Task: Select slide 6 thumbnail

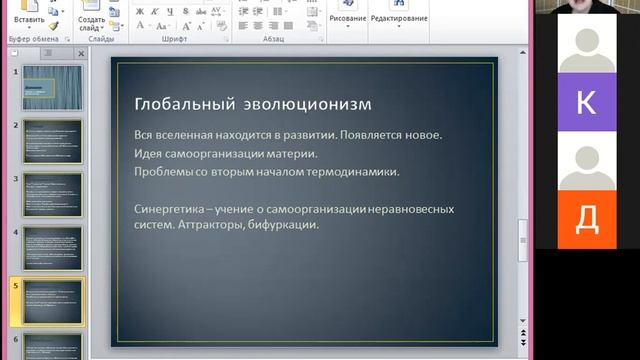Action: (52, 347)
